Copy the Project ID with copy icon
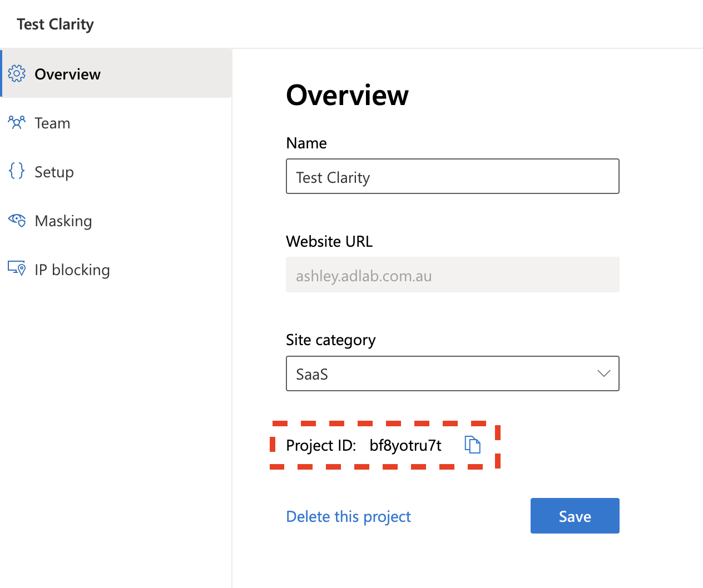The image size is (703, 588). pos(472,445)
